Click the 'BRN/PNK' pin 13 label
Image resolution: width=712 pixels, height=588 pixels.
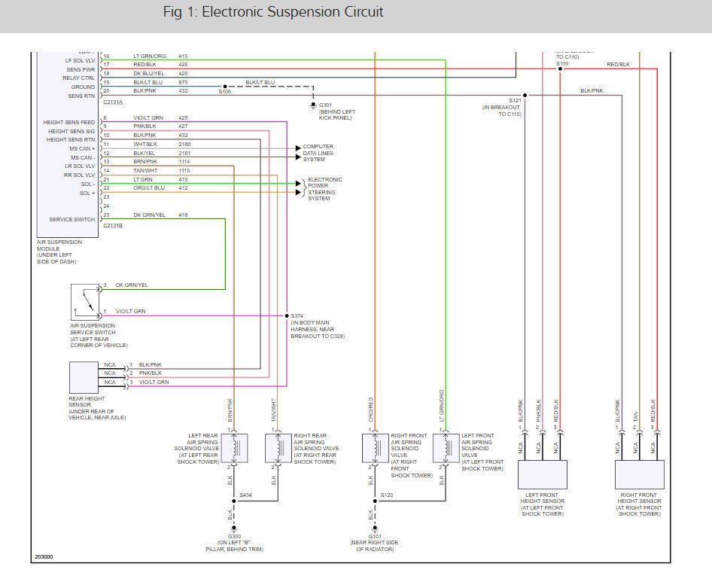tap(145, 162)
